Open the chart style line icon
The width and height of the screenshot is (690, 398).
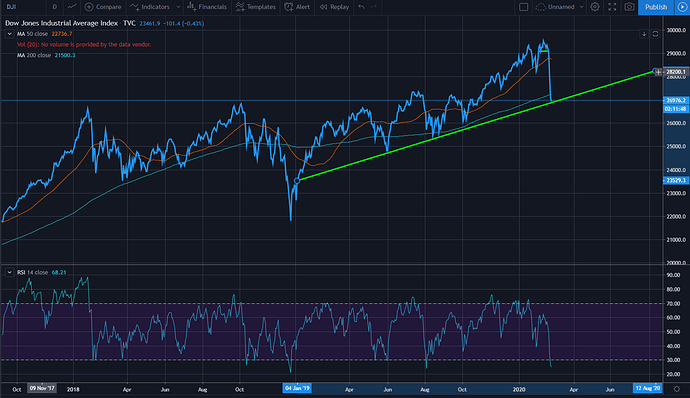click(x=72, y=7)
